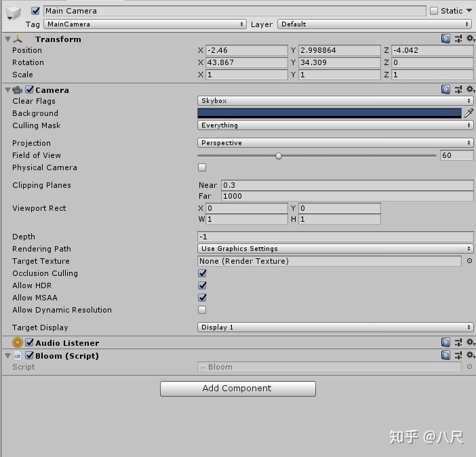Click the Transform axes icon
This screenshot has height=457, width=476.
[x=18, y=39]
